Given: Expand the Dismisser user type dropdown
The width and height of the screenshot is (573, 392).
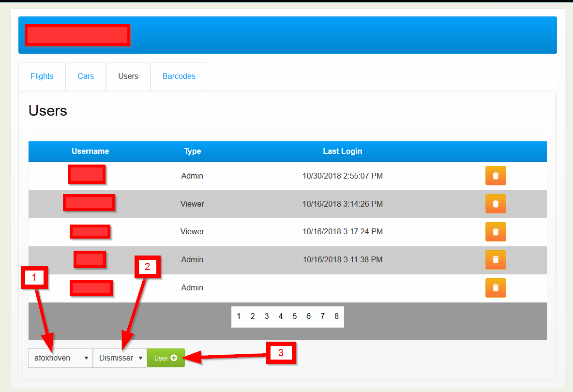Looking at the screenshot, I should pyautogui.click(x=120, y=358).
